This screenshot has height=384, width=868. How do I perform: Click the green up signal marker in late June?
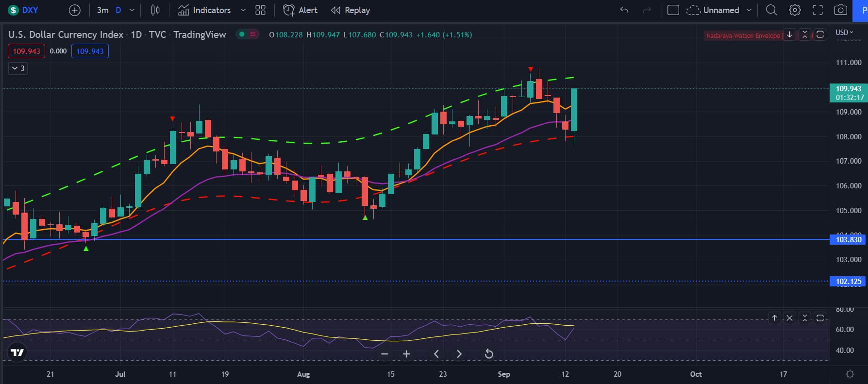point(86,249)
